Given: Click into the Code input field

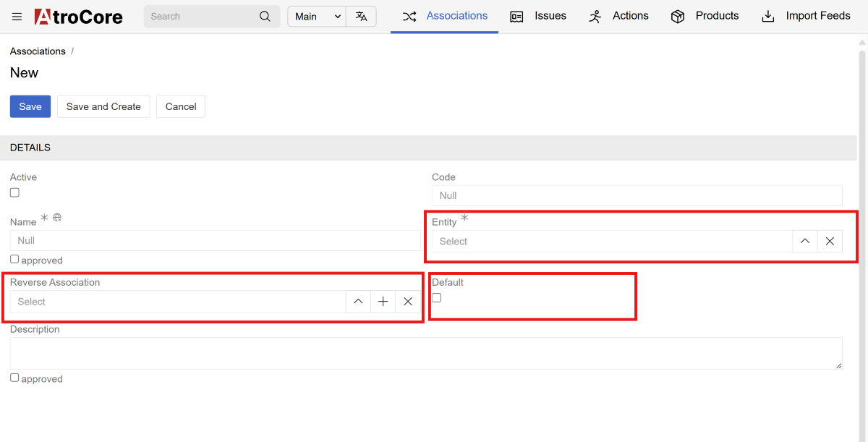Looking at the screenshot, I should click(x=637, y=195).
